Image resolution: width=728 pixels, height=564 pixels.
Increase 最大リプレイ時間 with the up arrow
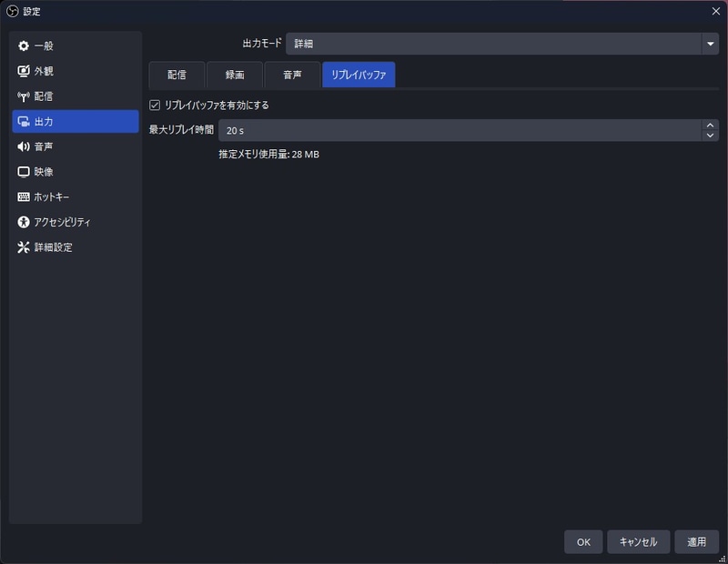coord(709,126)
